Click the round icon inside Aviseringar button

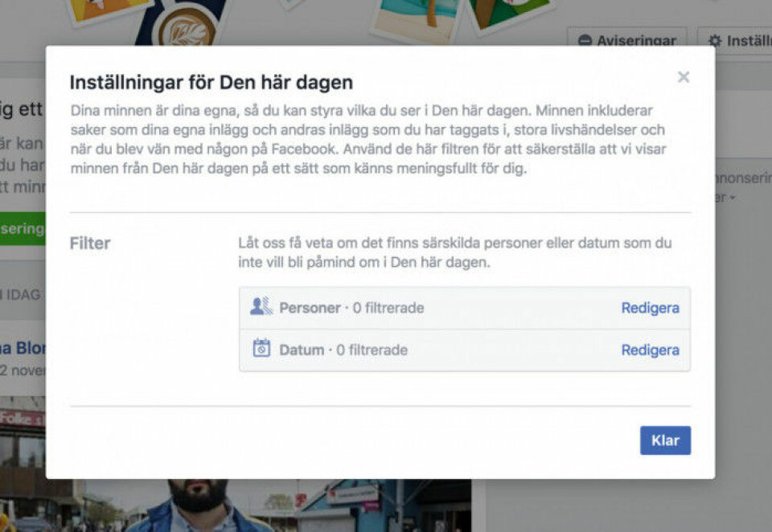[x=585, y=40]
